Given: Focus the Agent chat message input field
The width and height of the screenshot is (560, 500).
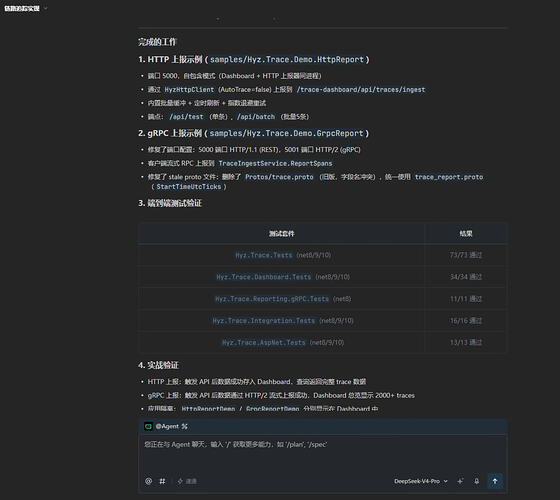Looking at the screenshot, I should coord(322,454).
